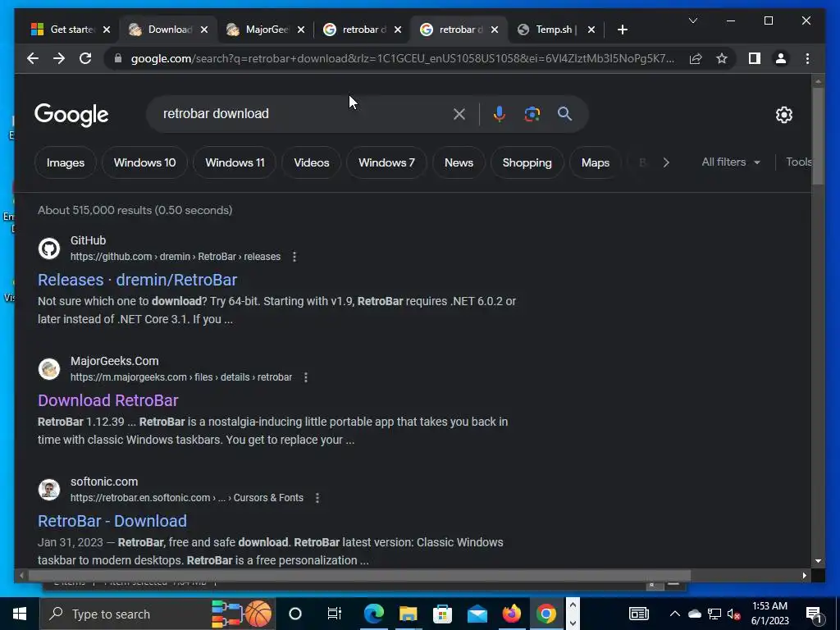Apply the Windows 7 filter chip
840x630 pixels.
click(386, 162)
